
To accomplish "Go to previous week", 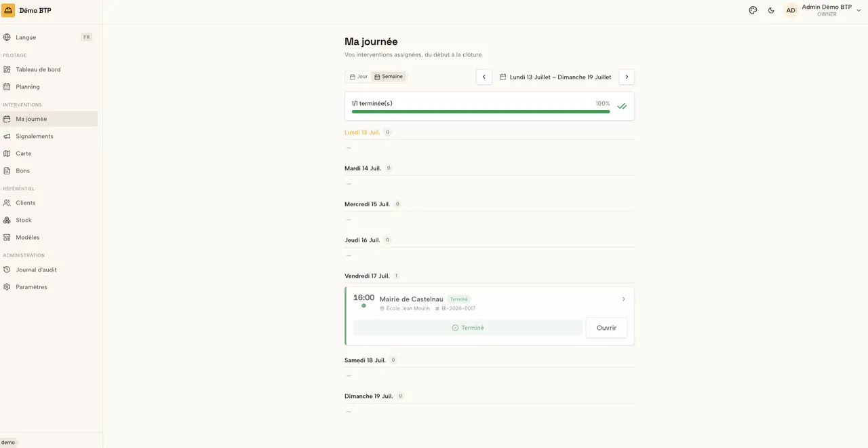I will click(x=484, y=77).
